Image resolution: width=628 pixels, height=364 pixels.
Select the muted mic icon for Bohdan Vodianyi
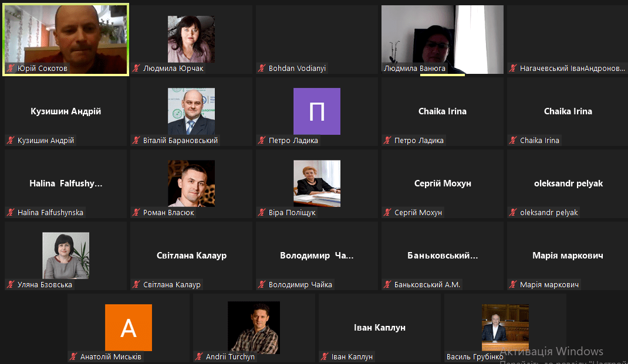[262, 69]
